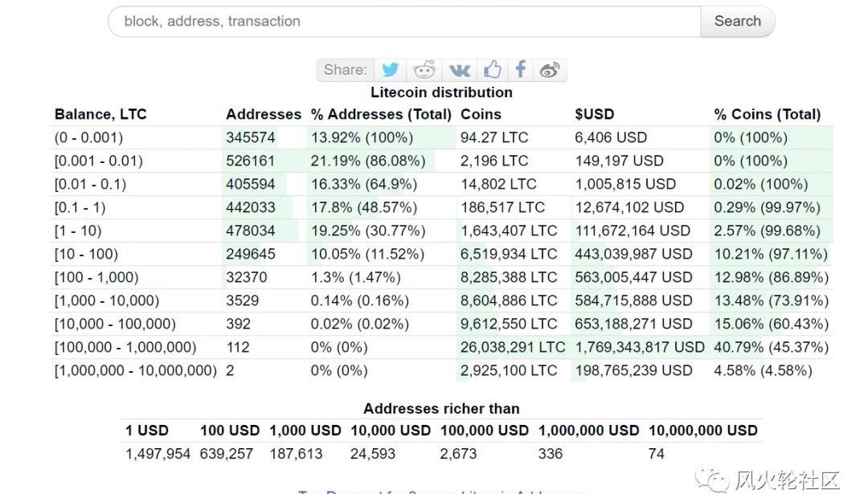Click the $USD column header
Viewport: 868px width, 494px height.
pos(594,114)
